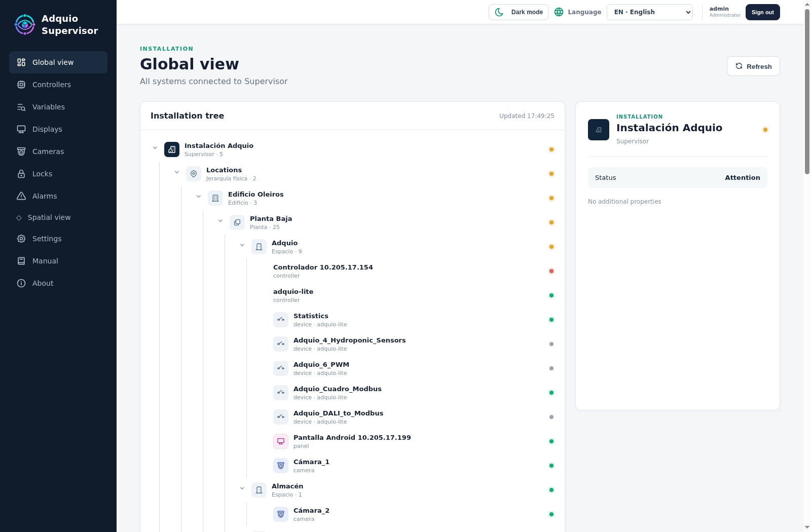Click the Displays monitor icon in sidebar
The image size is (811, 532).
coord(21,129)
